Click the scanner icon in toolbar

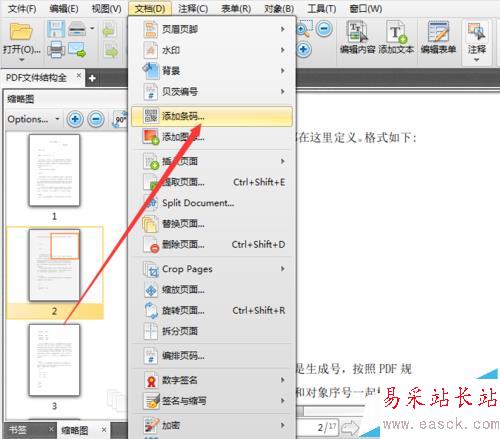77,29
